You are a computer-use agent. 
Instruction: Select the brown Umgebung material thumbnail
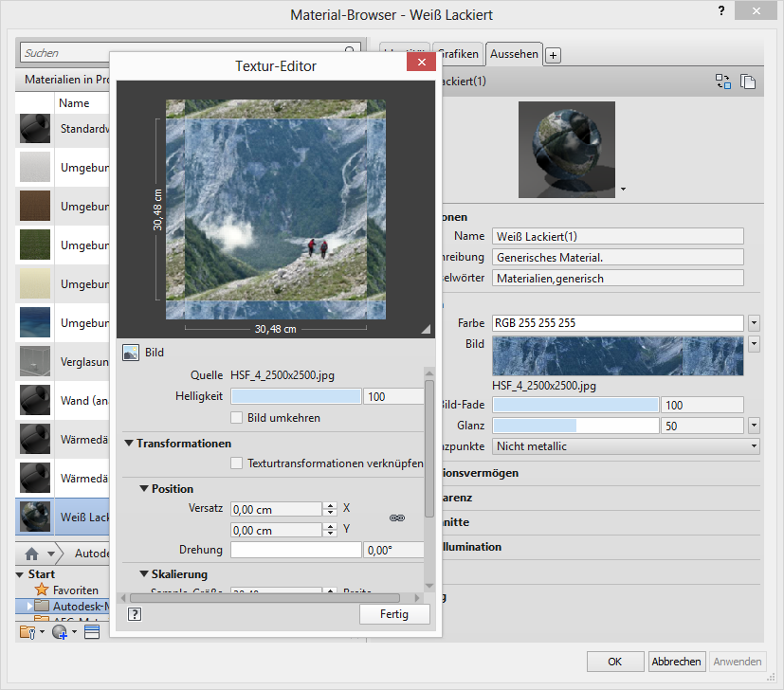tap(35, 206)
